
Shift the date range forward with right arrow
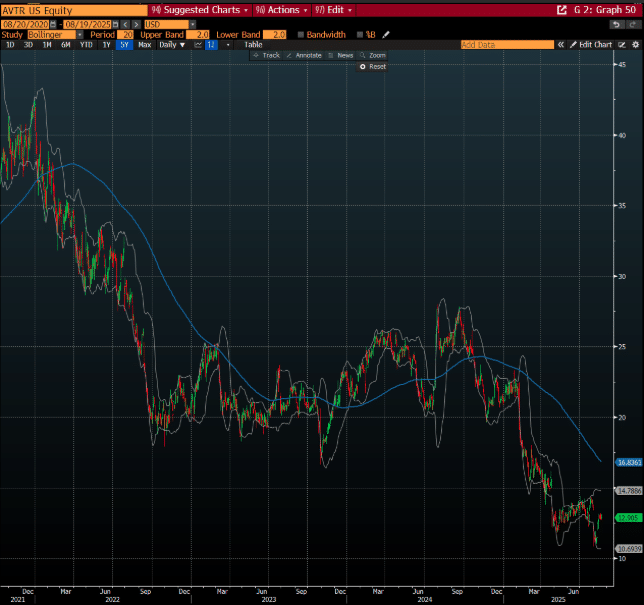pyautogui.click(x=136, y=25)
